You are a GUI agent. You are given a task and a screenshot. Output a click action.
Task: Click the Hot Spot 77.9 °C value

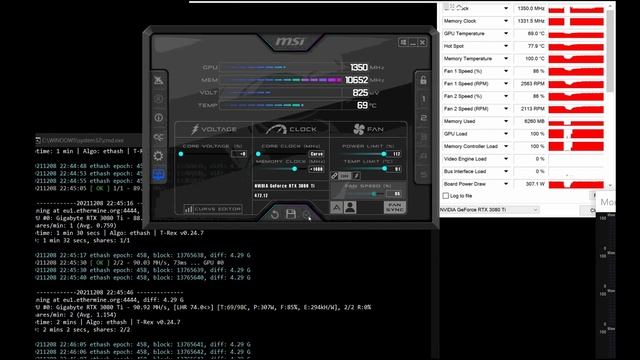point(536,46)
